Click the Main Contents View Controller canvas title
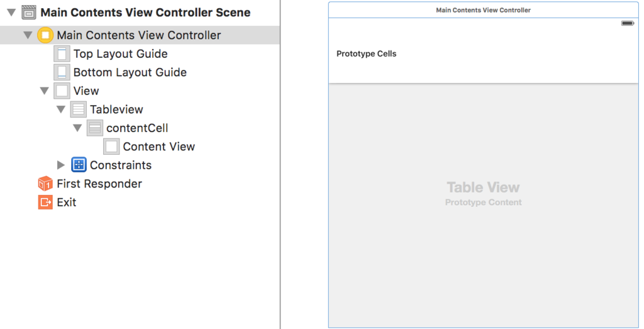The image size is (644, 329). coord(484,10)
